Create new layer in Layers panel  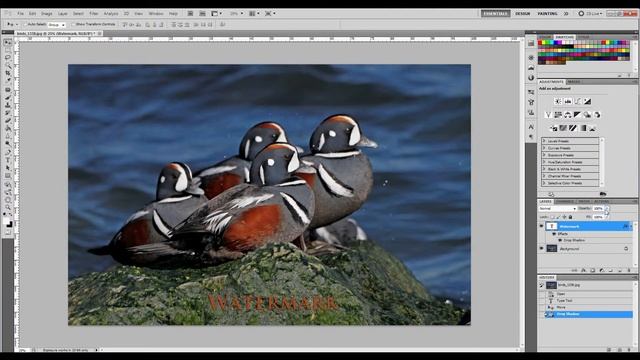point(620,270)
